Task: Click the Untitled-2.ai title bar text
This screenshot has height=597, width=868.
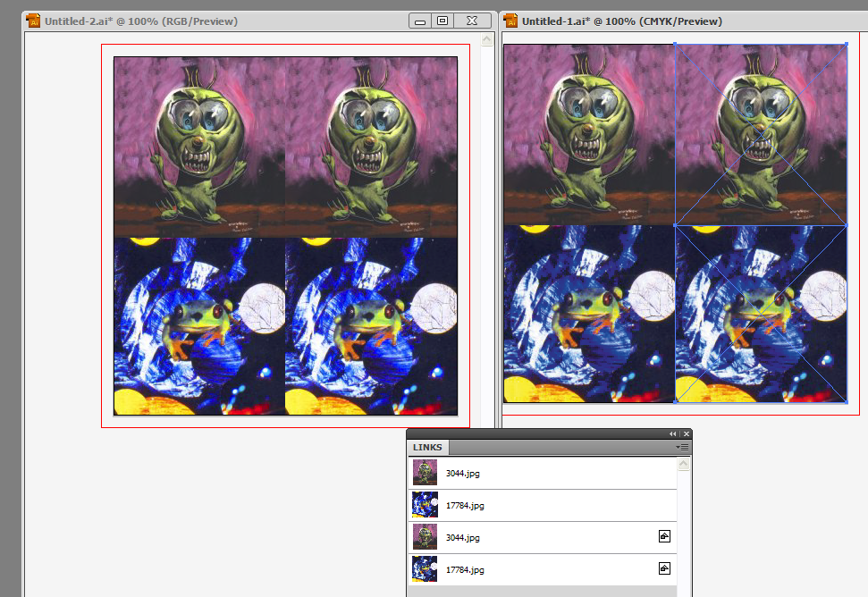Action: (x=141, y=21)
